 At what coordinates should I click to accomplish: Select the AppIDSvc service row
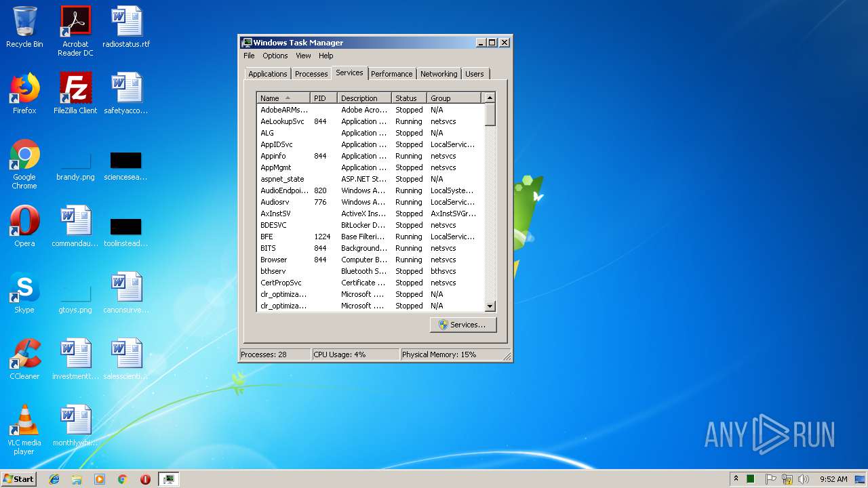pyautogui.click(x=371, y=144)
